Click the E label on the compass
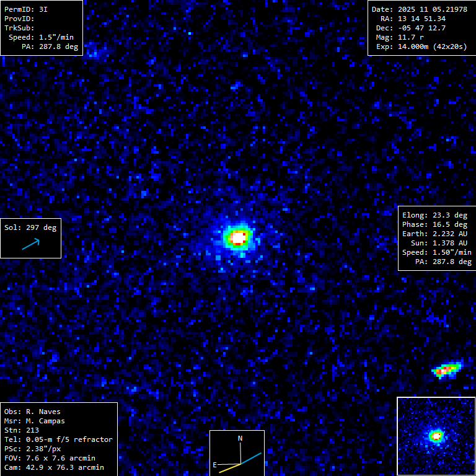Viewport: 476px width, 476px height. pyautogui.click(x=215, y=464)
